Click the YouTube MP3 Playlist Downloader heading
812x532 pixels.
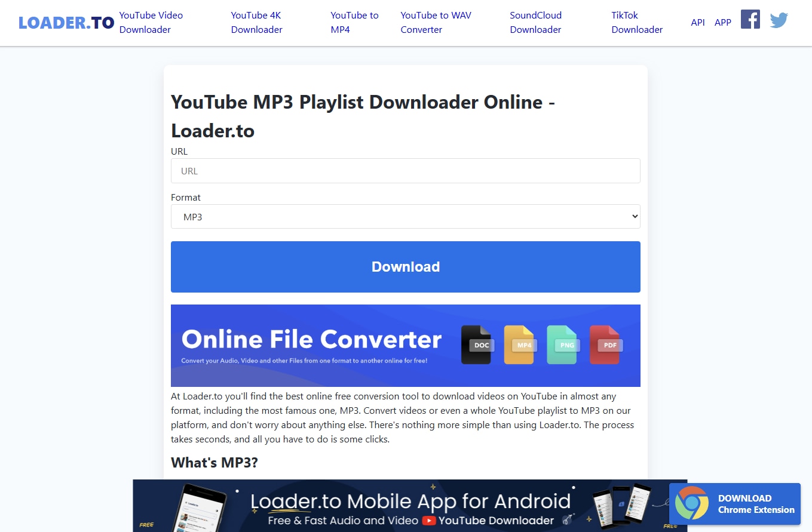coord(363,116)
